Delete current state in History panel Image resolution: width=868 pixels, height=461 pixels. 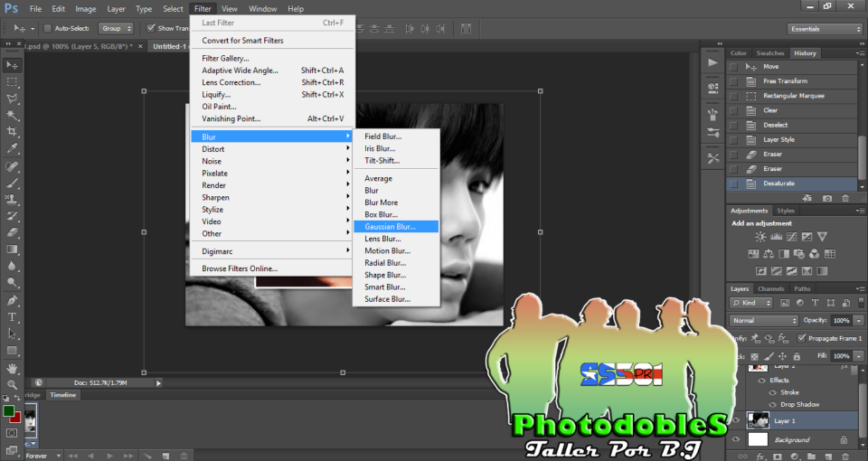[x=845, y=198]
